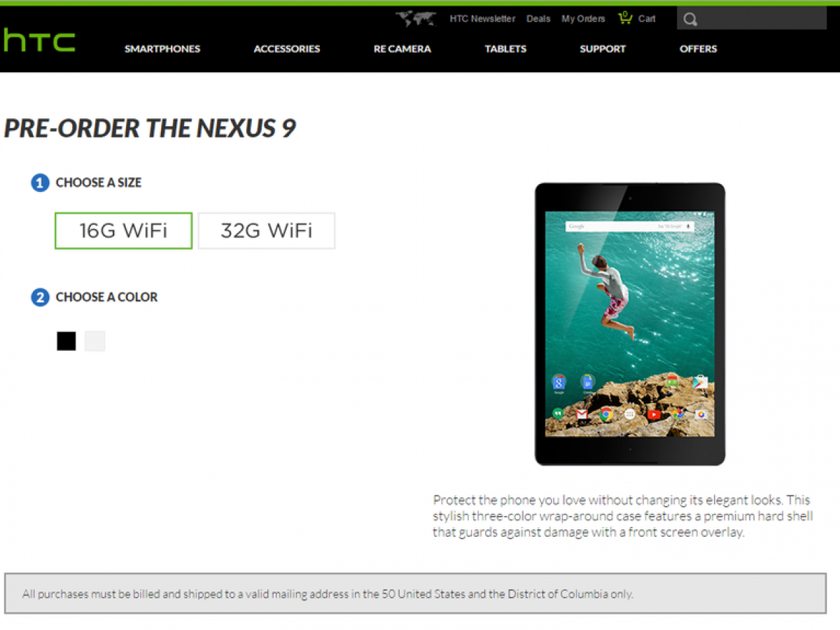Open the world map region selector icon
Image resolution: width=840 pixels, height=630 pixels.
(416, 19)
